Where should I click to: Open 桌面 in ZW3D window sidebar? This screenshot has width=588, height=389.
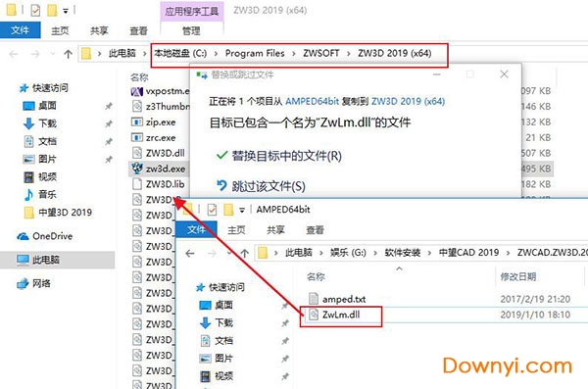coord(40,106)
